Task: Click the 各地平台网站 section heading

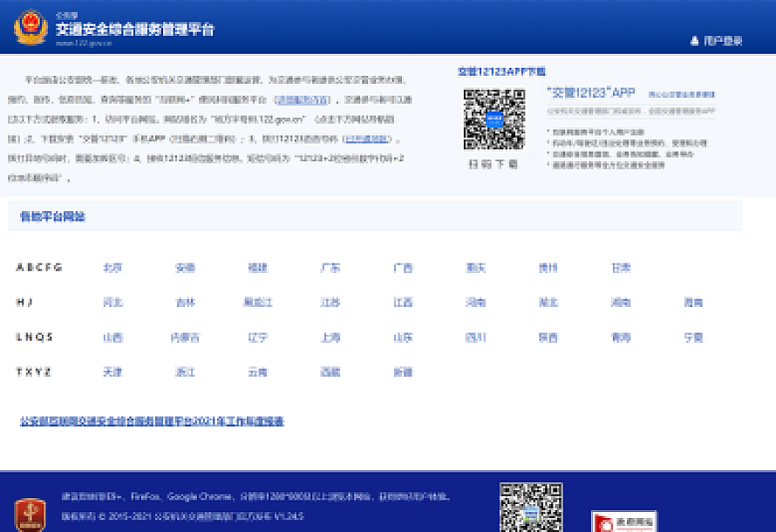Action: [52, 216]
